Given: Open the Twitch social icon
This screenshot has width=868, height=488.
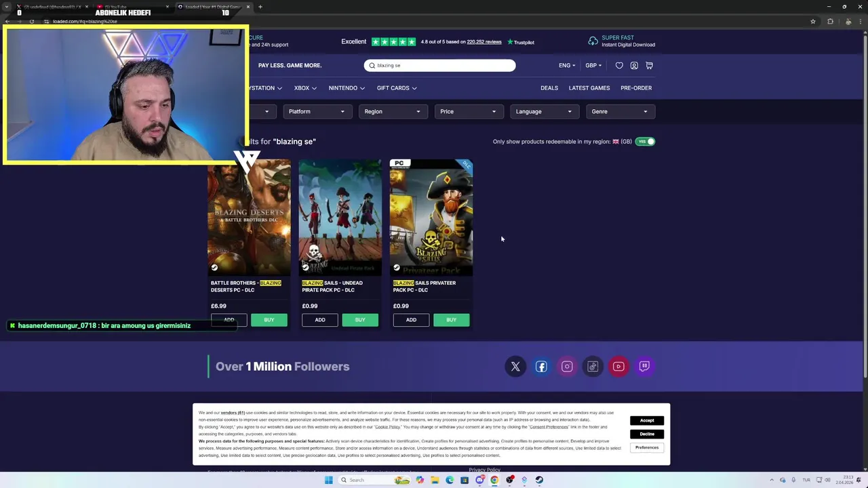Looking at the screenshot, I should click(644, 367).
